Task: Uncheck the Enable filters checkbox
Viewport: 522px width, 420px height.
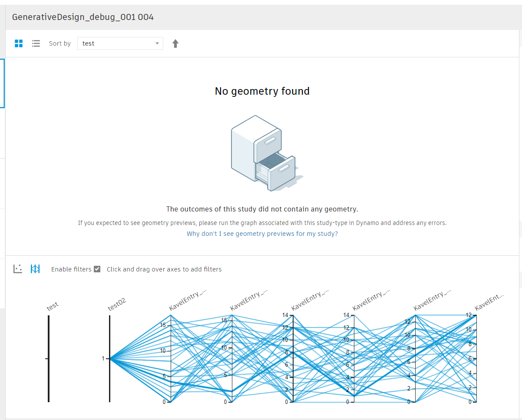Action: (97, 269)
